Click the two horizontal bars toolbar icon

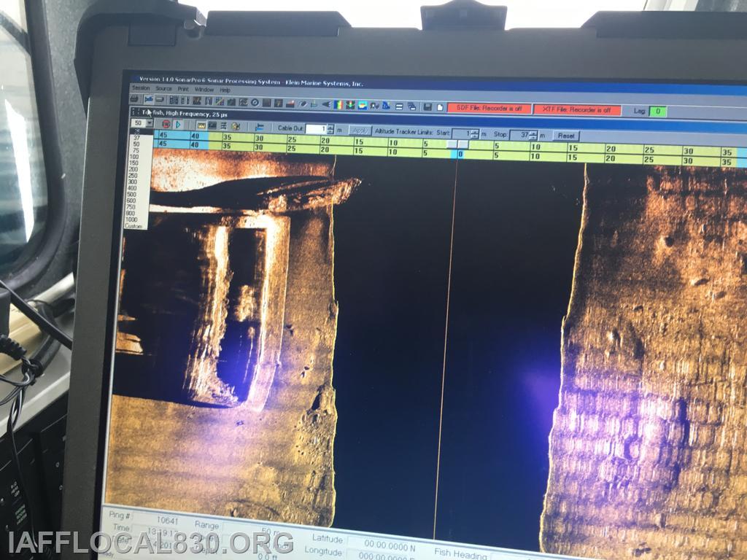click(399, 106)
